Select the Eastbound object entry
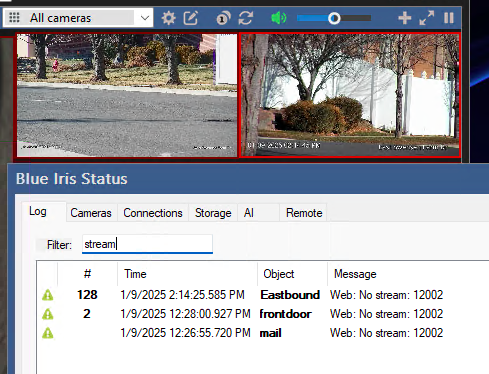489x374 pixels. pos(290,295)
